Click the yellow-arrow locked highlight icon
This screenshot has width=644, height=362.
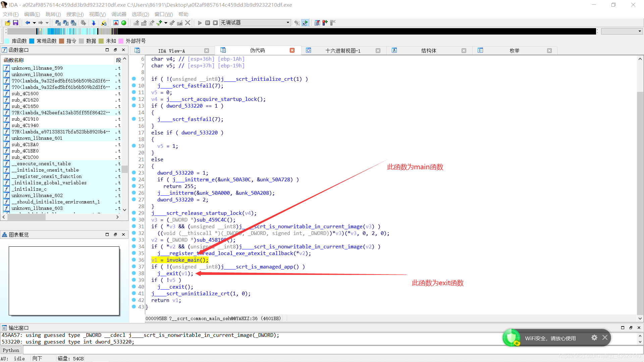[x=104, y=23]
